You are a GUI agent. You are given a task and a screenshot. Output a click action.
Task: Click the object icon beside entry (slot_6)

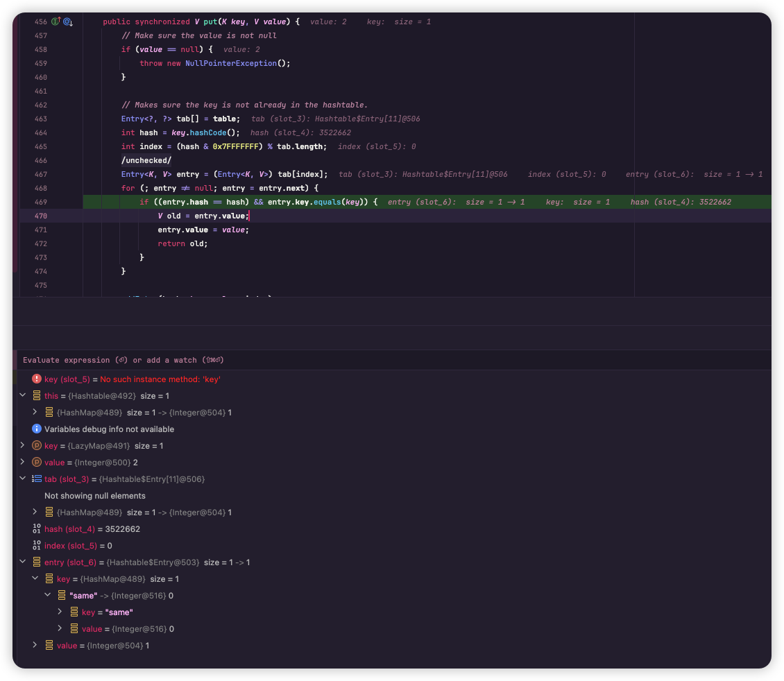click(37, 562)
